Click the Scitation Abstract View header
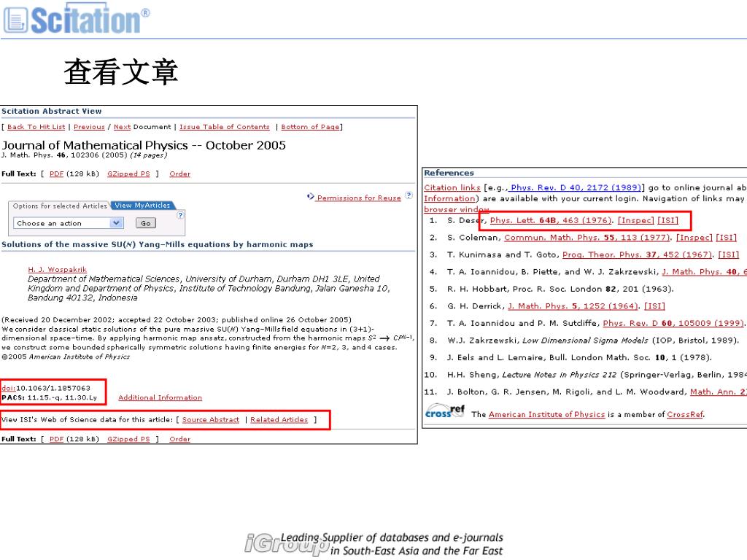Viewport: 747px width, 560px height. [x=52, y=111]
